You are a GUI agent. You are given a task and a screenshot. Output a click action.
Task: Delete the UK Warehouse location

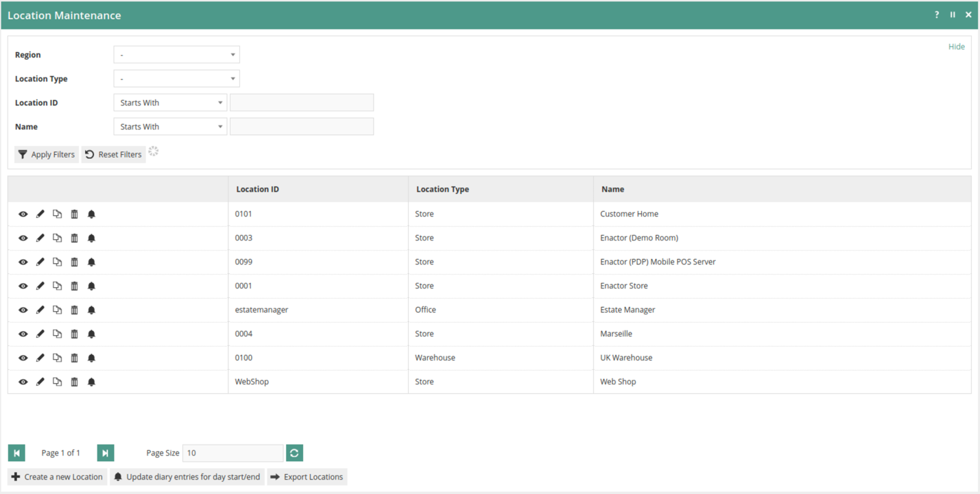click(75, 358)
